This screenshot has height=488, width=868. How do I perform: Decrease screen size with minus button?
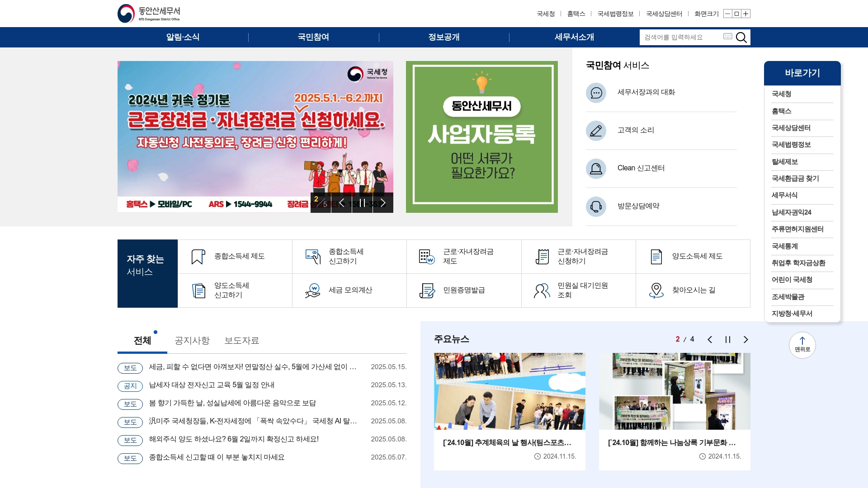click(727, 14)
